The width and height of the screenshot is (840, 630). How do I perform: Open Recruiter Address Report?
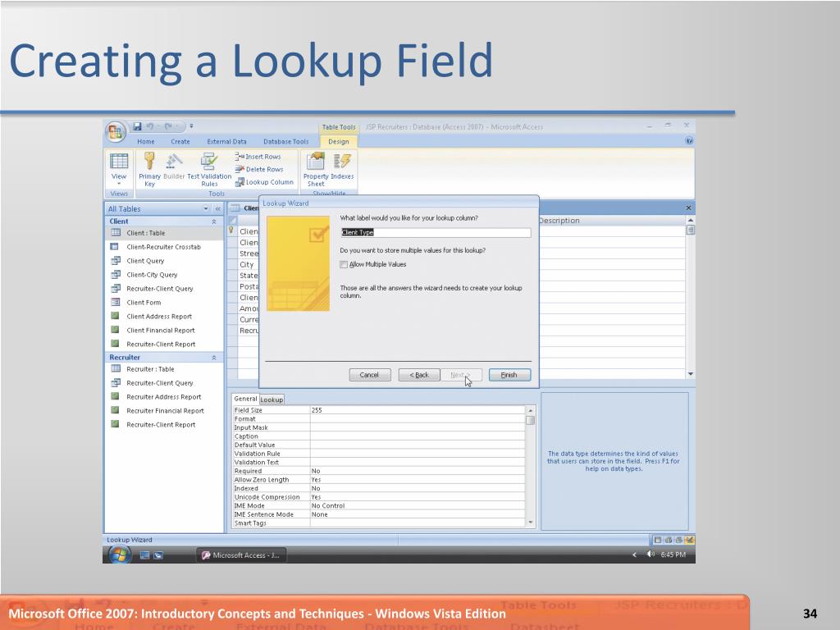[x=164, y=397]
